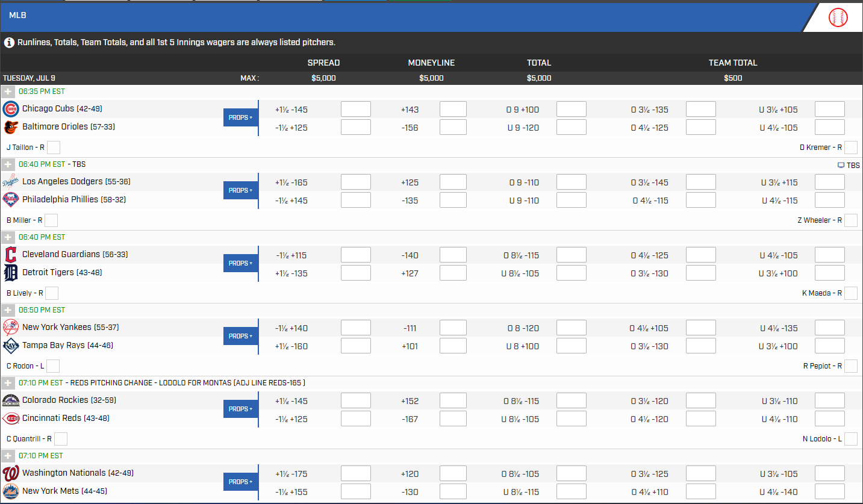Click the Chicago Cubs spread wager field

coord(356,109)
